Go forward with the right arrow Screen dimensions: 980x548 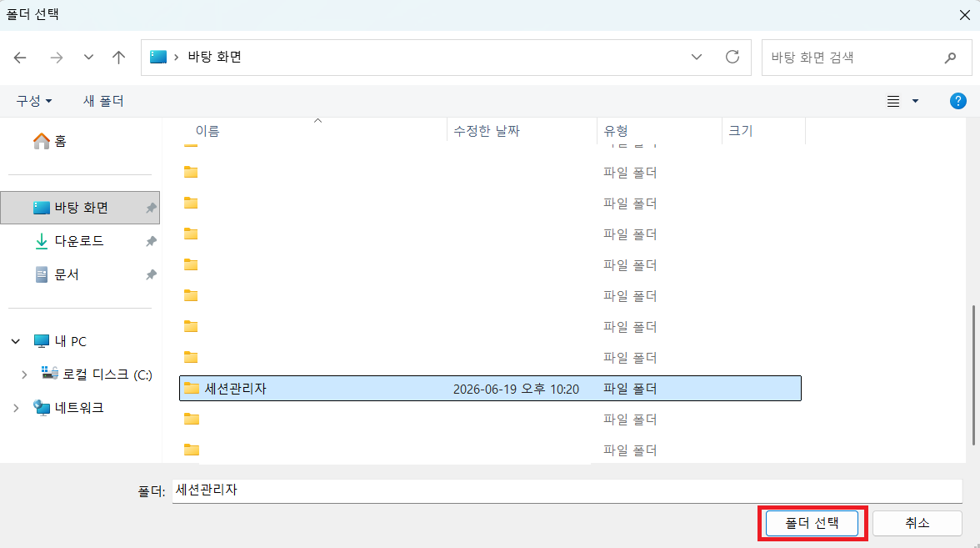(x=57, y=58)
